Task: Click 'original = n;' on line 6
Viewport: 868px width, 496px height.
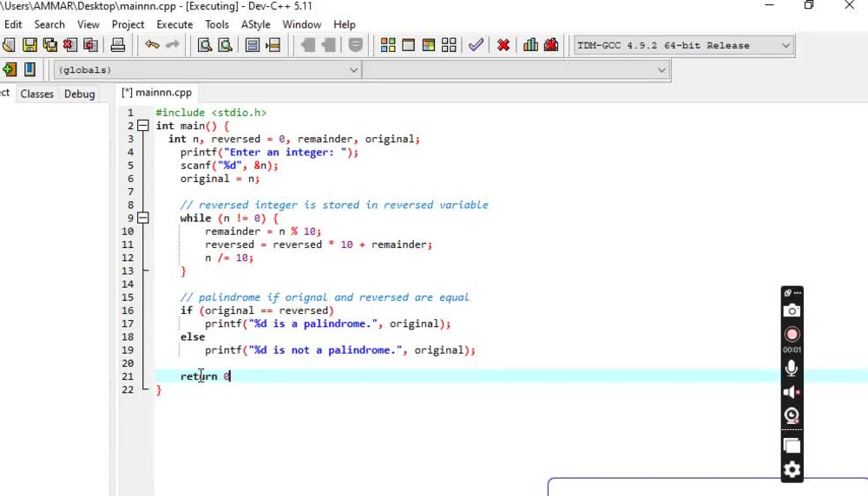Action: (220, 179)
